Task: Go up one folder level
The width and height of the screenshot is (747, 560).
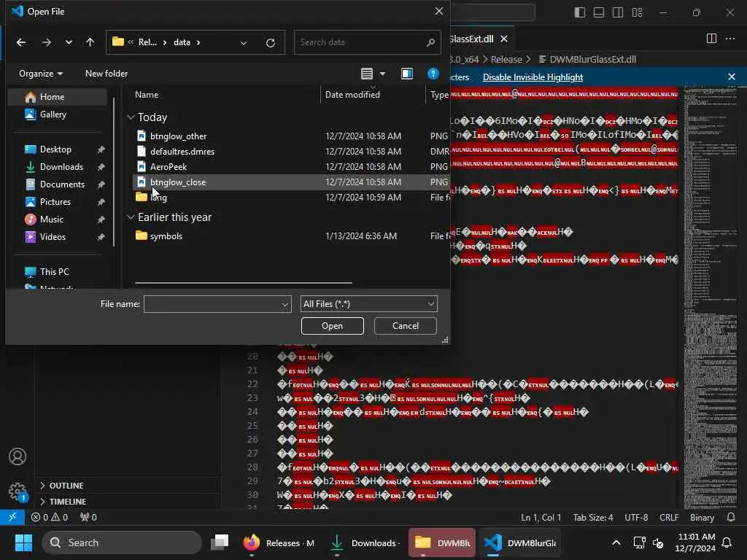Action: pyautogui.click(x=90, y=42)
